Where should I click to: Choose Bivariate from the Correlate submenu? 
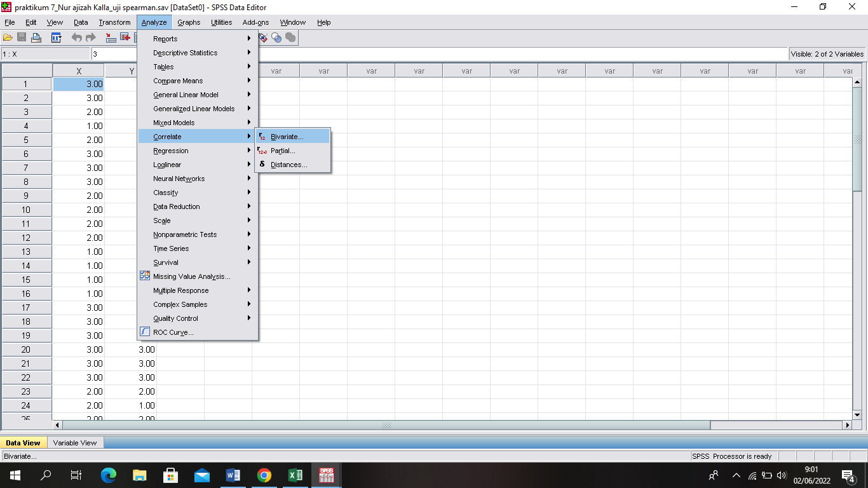292,137
